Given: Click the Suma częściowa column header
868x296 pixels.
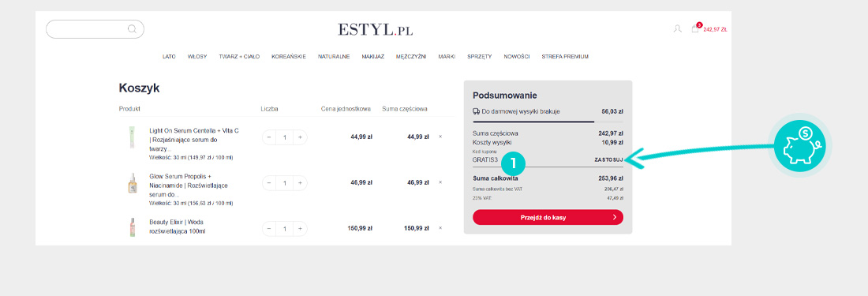Looking at the screenshot, I should tap(405, 109).
